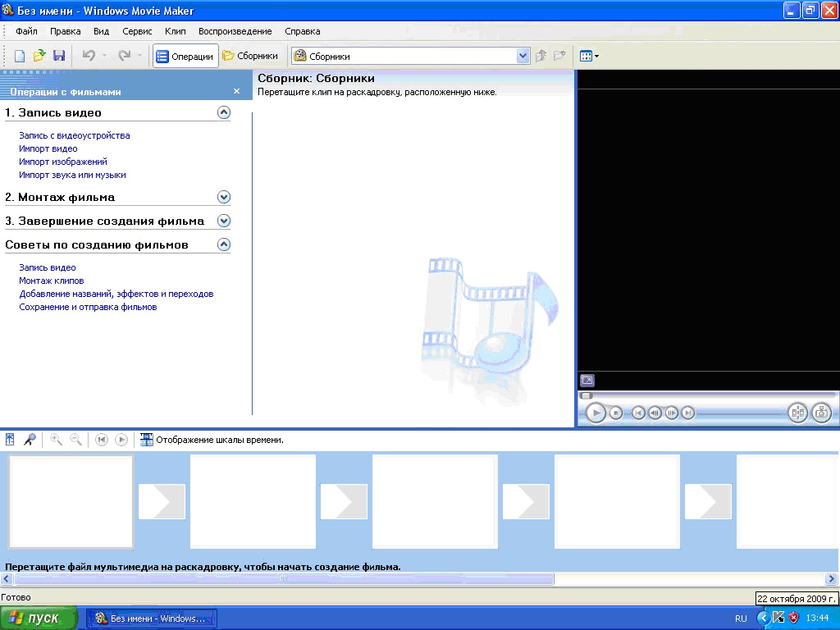The height and width of the screenshot is (630, 840).
Task: Click the system clock 13:44
Action: click(817, 619)
